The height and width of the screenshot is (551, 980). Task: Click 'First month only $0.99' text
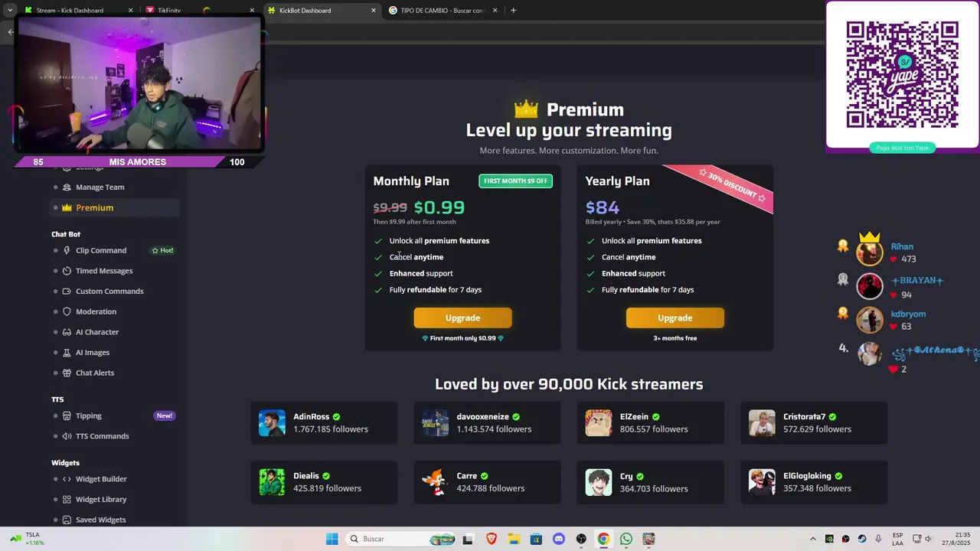tap(462, 338)
